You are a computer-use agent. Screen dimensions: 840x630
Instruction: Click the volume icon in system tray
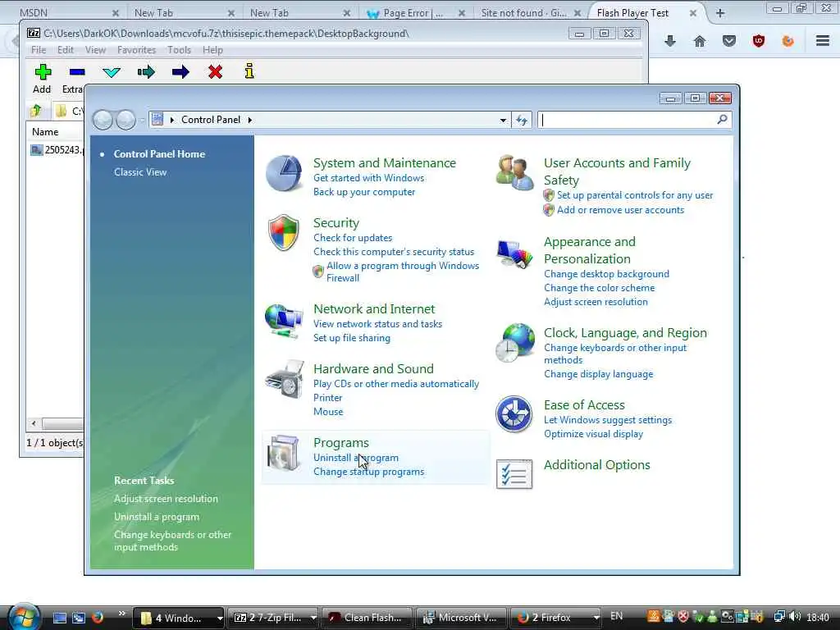pos(795,617)
